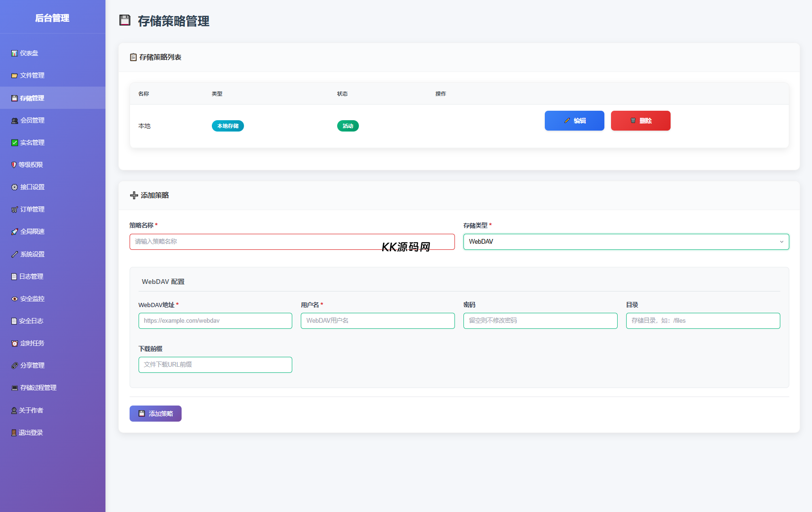Click the alarm clock icon for 定时任务
Screen dimensions: 812x512
[14, 344]
